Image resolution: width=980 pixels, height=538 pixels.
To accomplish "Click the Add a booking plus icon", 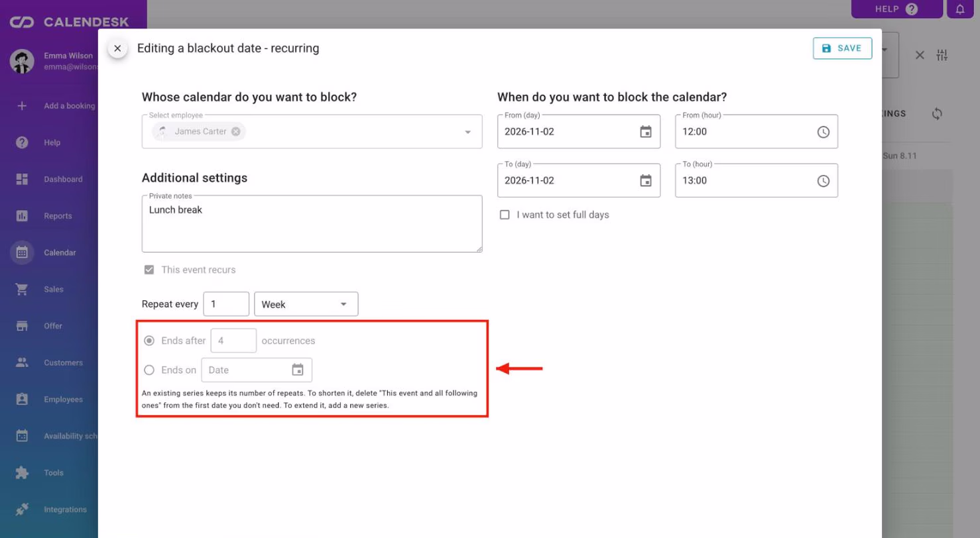I will click(22, 105).
